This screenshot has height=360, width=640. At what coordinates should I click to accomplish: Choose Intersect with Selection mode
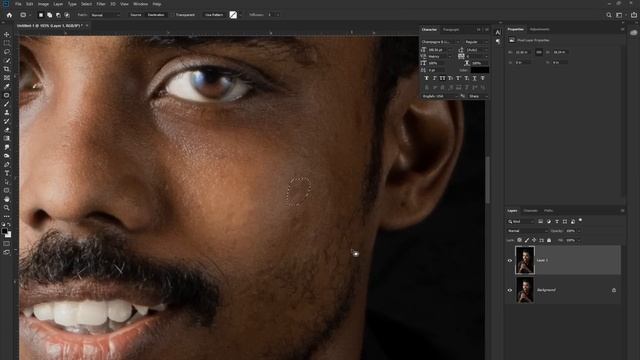tap(67, 15)
